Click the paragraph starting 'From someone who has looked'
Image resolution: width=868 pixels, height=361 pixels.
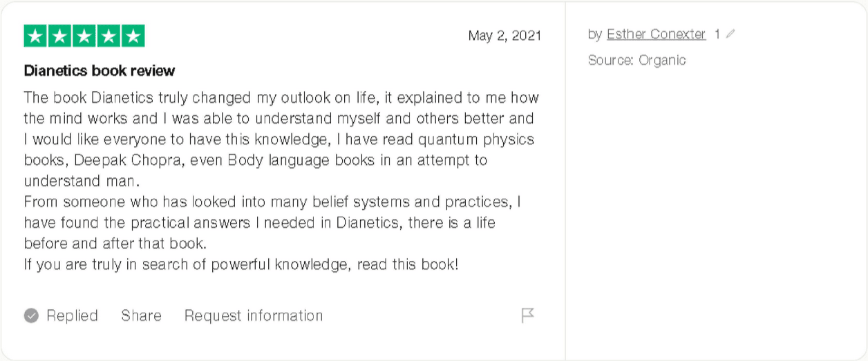[272, 223]
